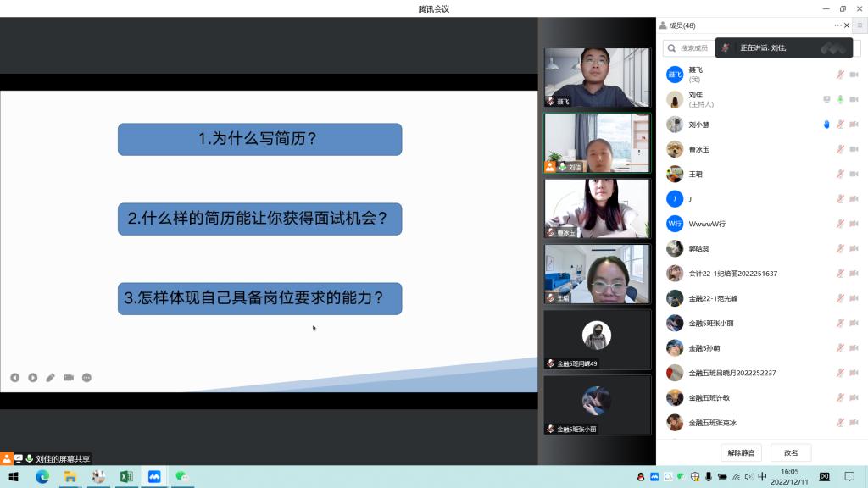Viewport: 868px width, 488px height.
Task: Click the 正在讲话: 刘佳 speaking banner
Action: [x=784, y=48]
